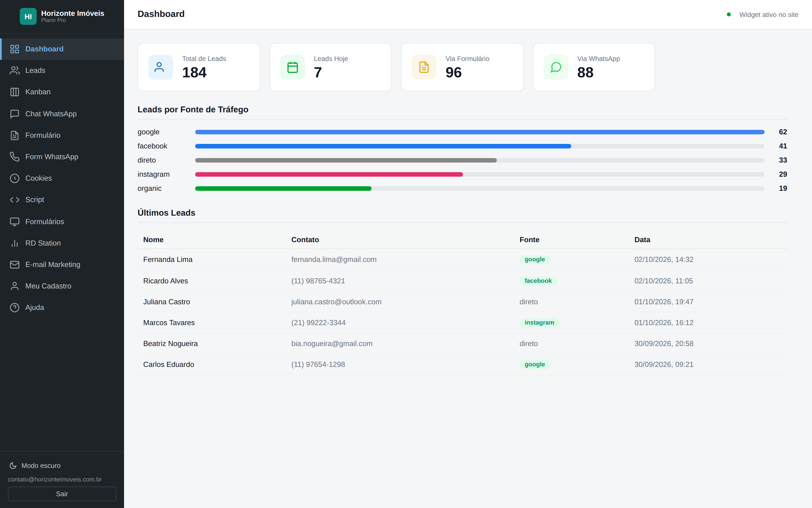Select the Juliana Castro lead name
The image size is (812, 508).
click(x=166, y=302)
